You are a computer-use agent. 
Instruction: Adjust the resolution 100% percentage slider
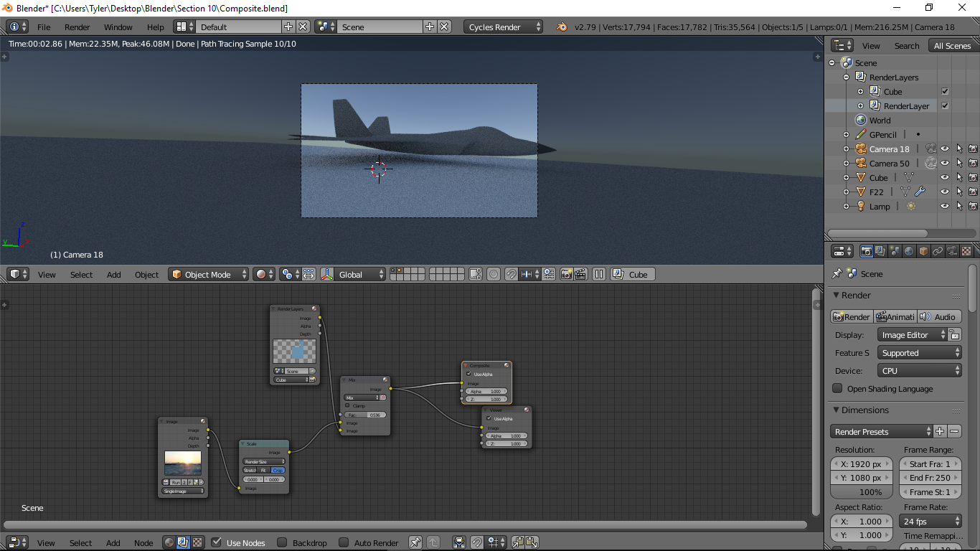tap(862, 491)
